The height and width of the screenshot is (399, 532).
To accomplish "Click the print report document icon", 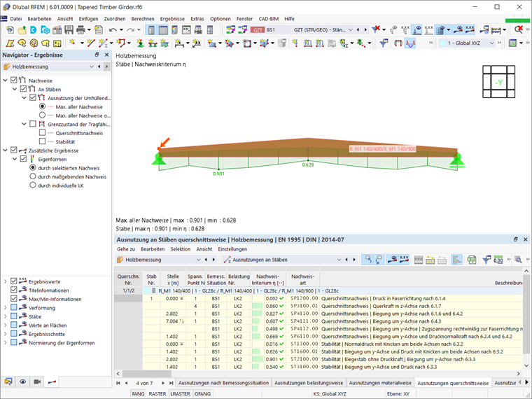I will (99, 30).
